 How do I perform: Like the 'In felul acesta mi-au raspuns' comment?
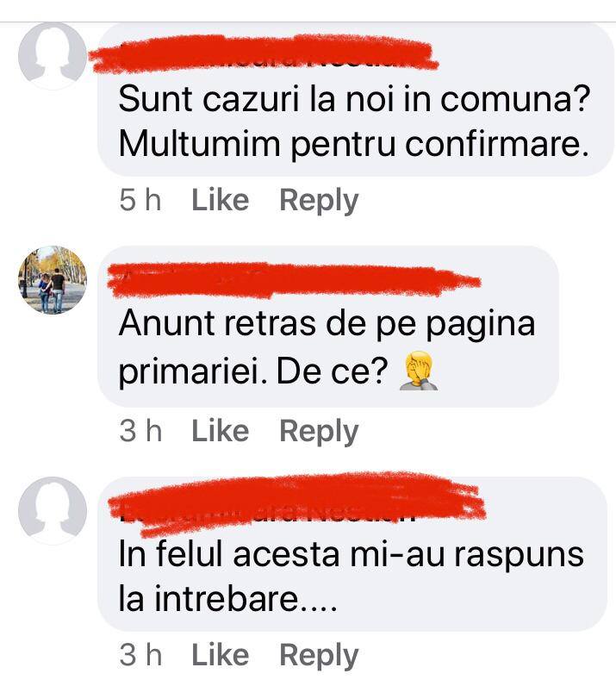click(220, 655)
